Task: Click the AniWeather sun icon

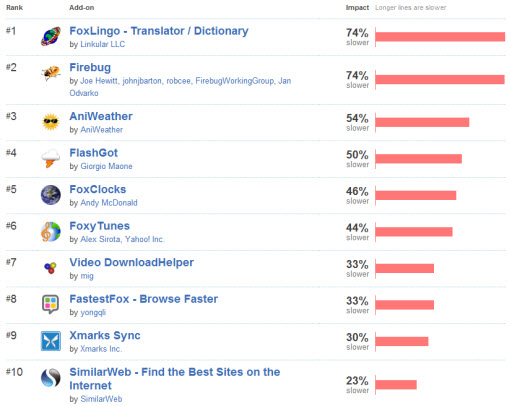Action: (51, 122)
